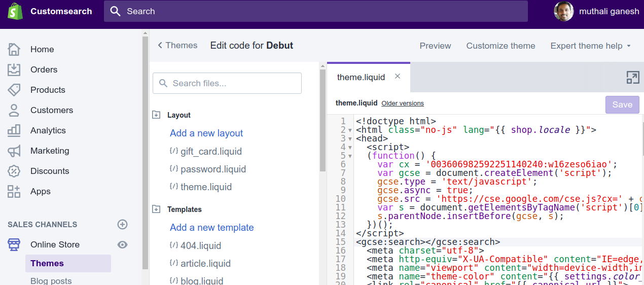
Task: Open 404.liquid template file
Action: tap(201, 245)
